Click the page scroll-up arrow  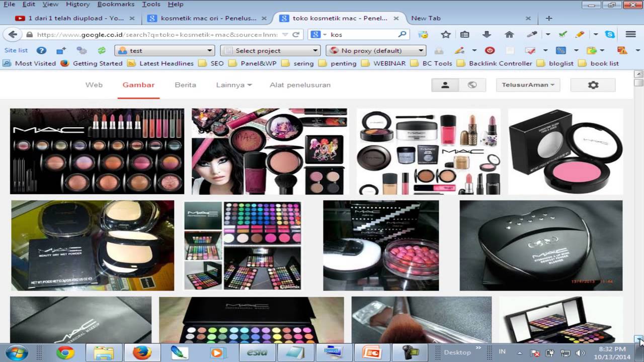tap(639, 74)
